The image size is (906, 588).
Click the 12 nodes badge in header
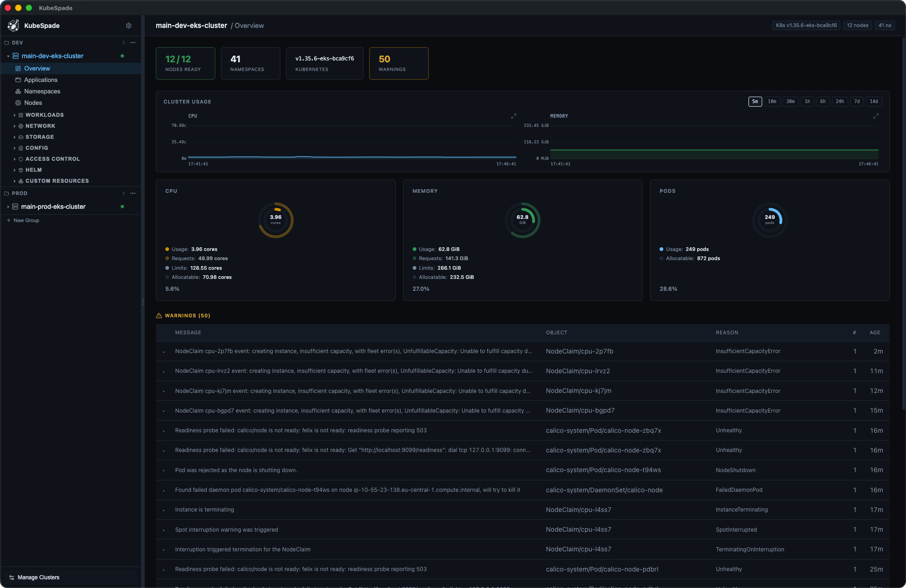click(857, 26)
